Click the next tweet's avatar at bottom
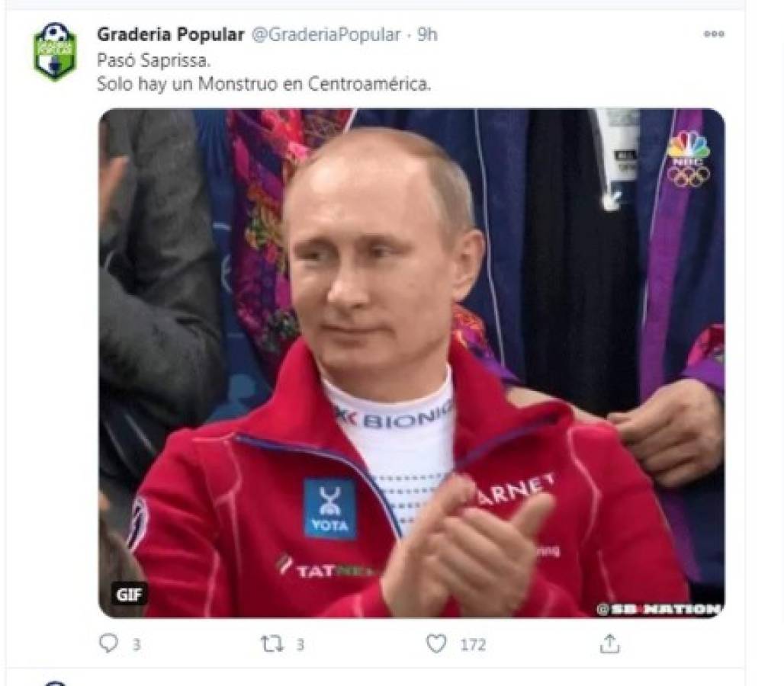Image resolution: width=784 pixels, height=686 pixels. coord(55,682)
